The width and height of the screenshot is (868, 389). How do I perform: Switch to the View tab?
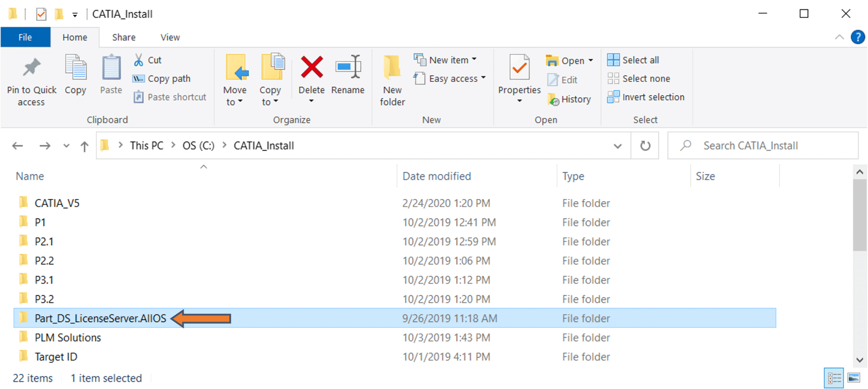click(170, 37)
